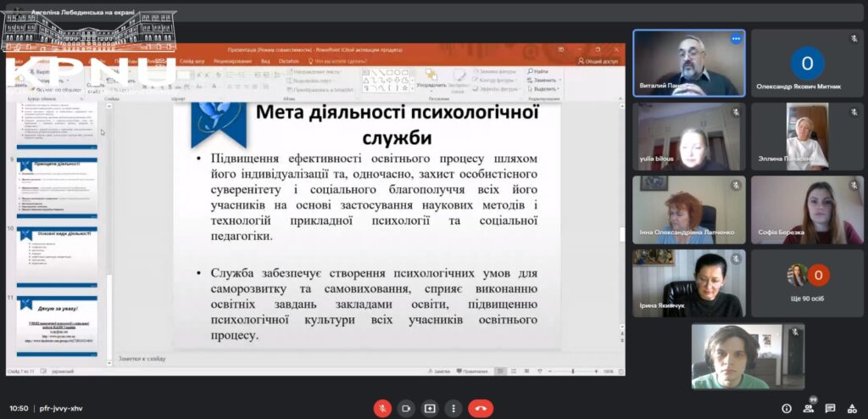
Task: Open the chat messages panel
Action: click(830, 408)
